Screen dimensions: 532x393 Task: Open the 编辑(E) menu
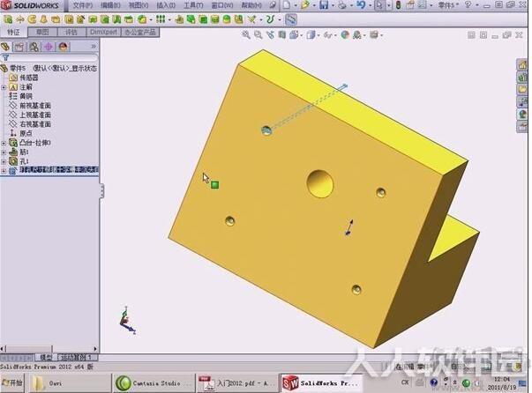click(110, 5)
